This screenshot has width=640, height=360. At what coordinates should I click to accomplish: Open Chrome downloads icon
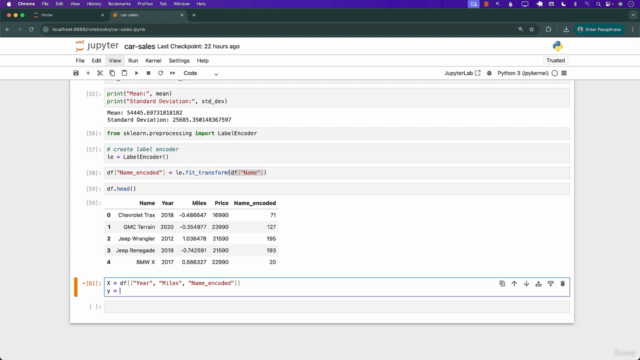[566, 29]
